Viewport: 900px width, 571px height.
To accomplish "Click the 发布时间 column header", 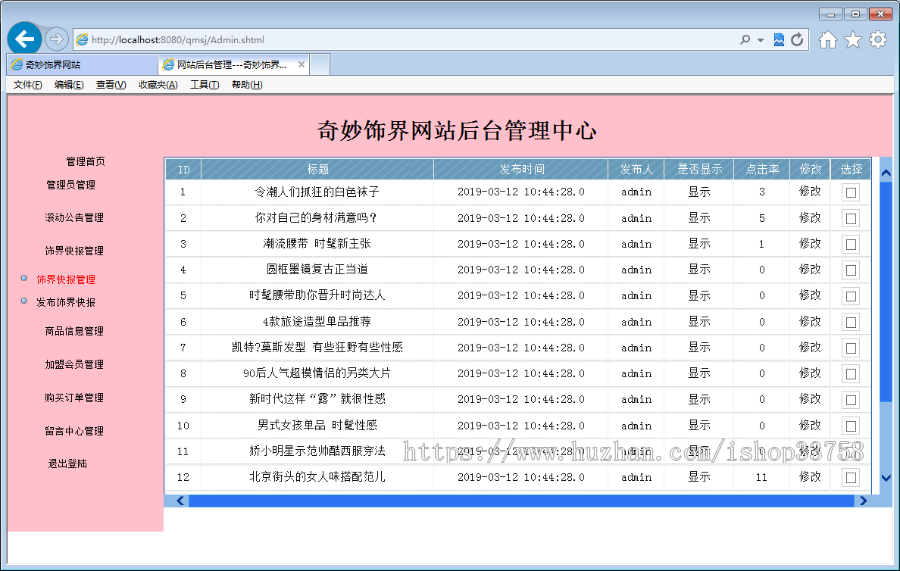I will 521,169.
